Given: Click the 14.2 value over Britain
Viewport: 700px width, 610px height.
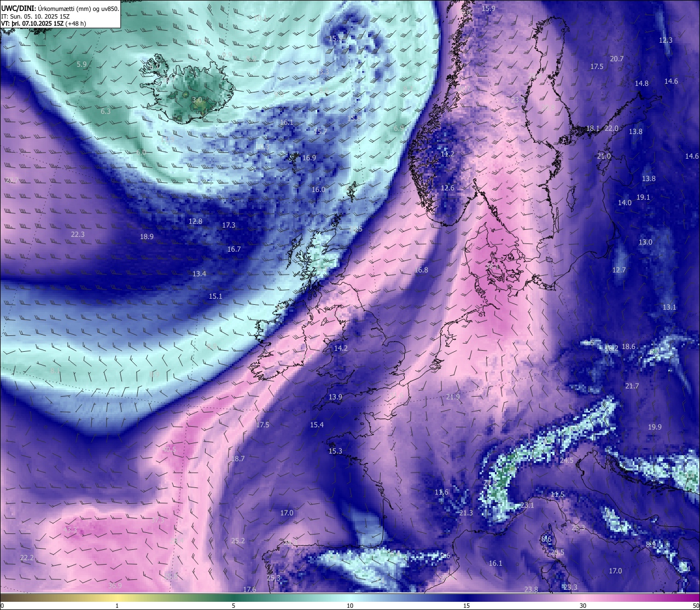Looking at the screenshot, I should pos(341,348).
